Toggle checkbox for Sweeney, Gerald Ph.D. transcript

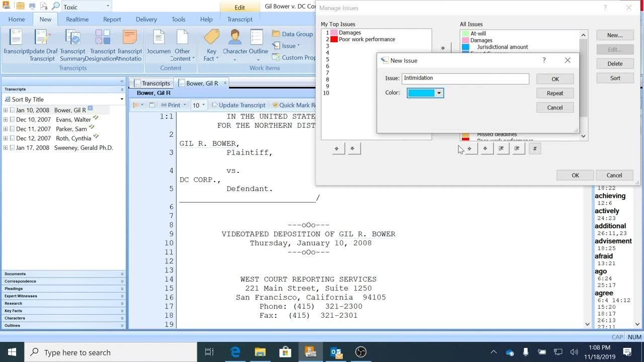[12, 148]
